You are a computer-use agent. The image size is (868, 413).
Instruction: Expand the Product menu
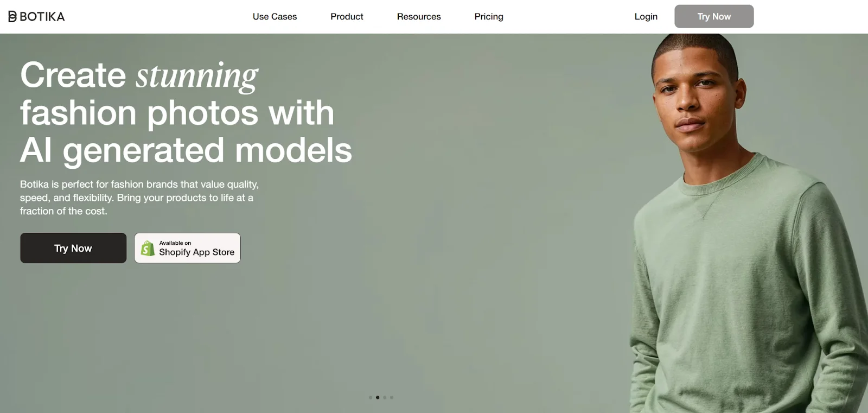tap(347, 16)
